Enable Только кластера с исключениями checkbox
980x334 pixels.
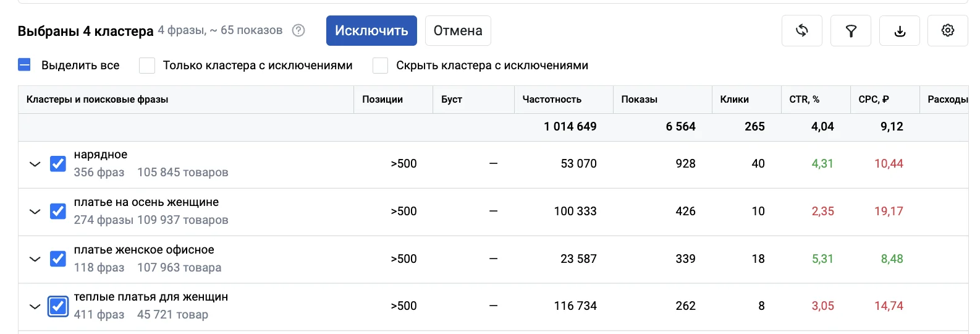[x=147, y=66]
